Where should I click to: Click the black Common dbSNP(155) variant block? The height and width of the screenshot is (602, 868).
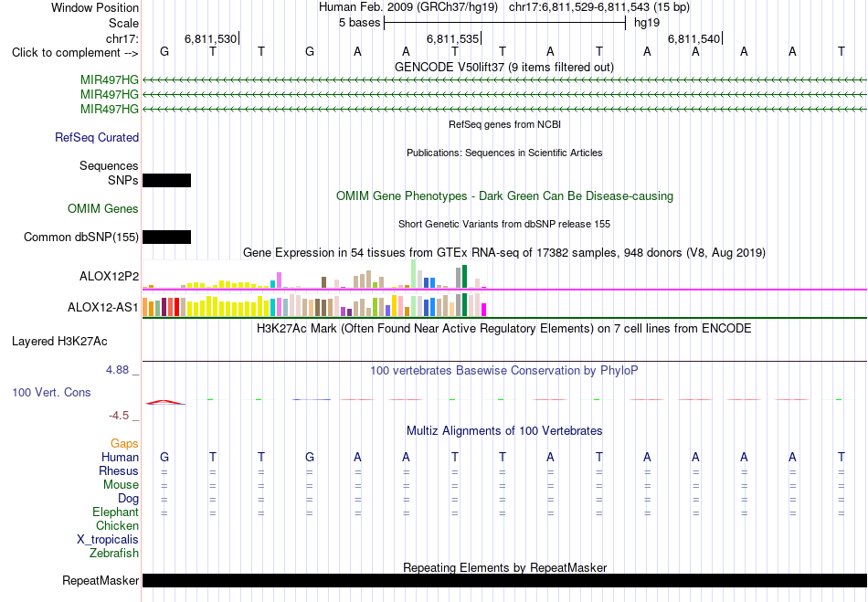click(166, 238)
